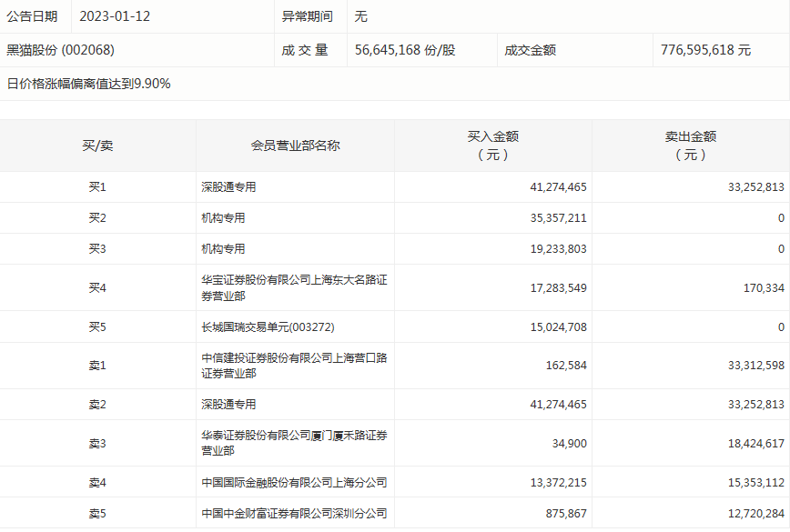Viewport: 790px width, 532px height.
Task: Click 长城国瑞交易单元(003272)
Action: [268, 327]
